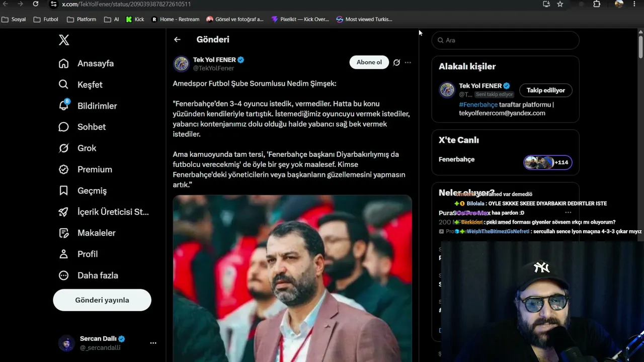644x362 pixels.
Task: Click the paragraph starting 'Ama kamuoyunda tam tersi'
Action: pos(289,169)
